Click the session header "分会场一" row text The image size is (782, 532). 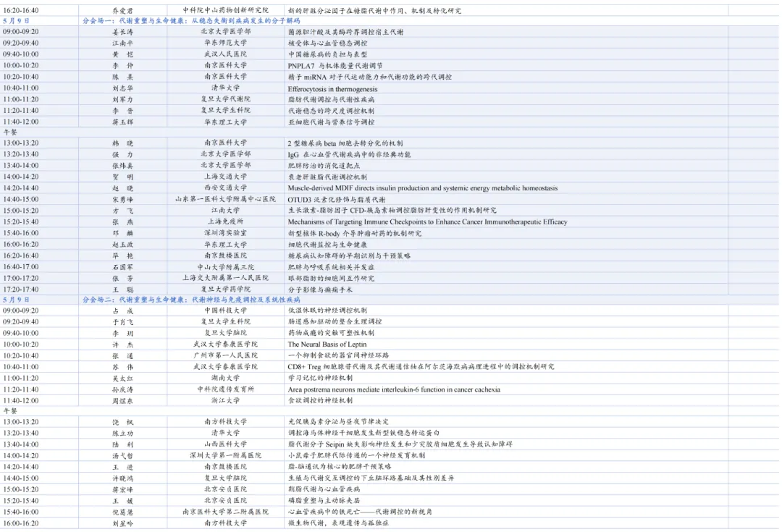(x=191, y=20)
